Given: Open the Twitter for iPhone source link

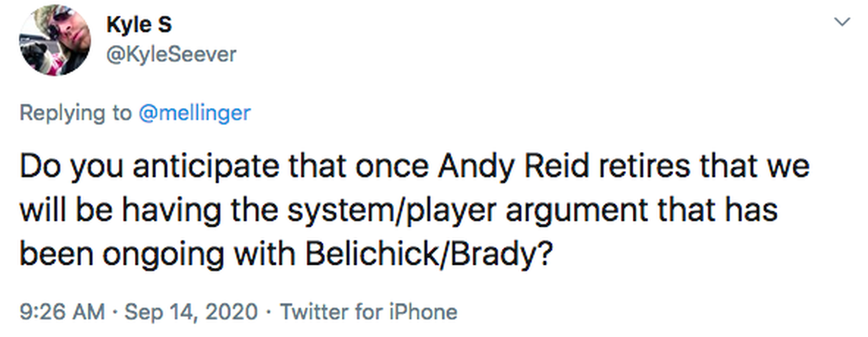Looking at the screenshot, I should tap(369, 311).
